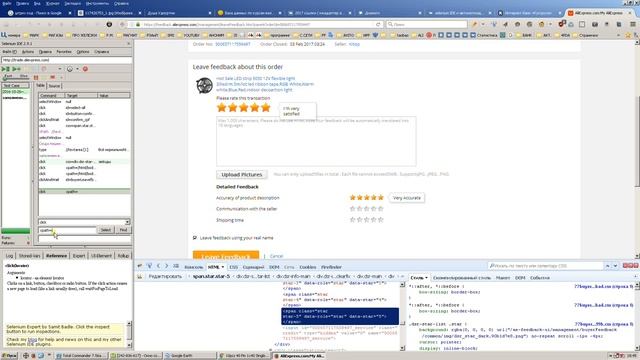Activate the AliExpress browser tab
The height and width of the screenshot is (360, 640).
[x=597, y=13]
